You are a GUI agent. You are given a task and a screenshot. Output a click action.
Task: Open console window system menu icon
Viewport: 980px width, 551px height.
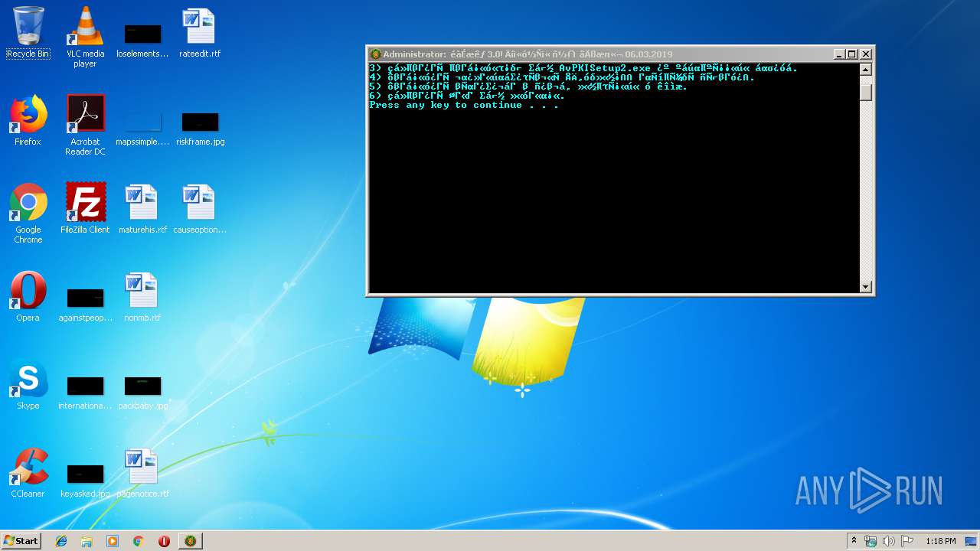click(375, 54)
